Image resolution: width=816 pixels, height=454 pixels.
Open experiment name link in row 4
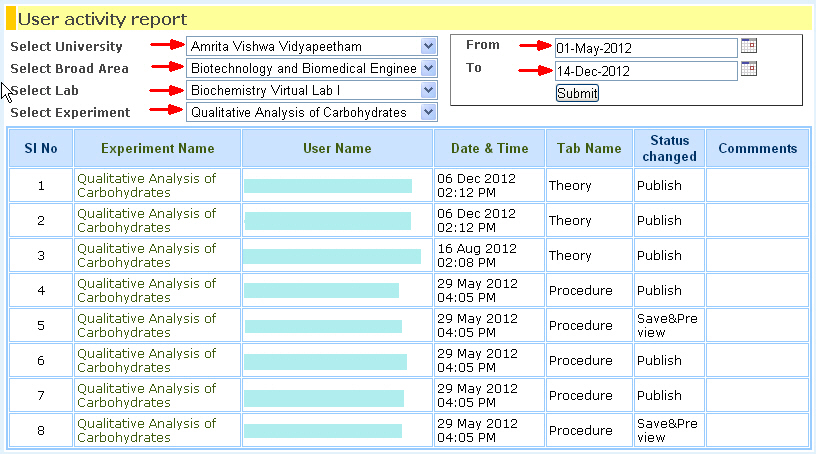click(146, 290)
